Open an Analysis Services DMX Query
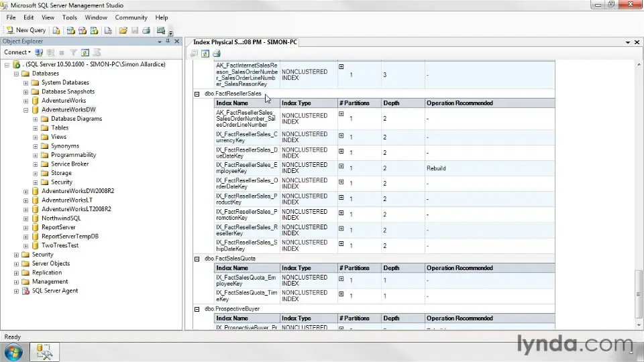The height and width of the screenshot is (362, 644). (83, 30)
